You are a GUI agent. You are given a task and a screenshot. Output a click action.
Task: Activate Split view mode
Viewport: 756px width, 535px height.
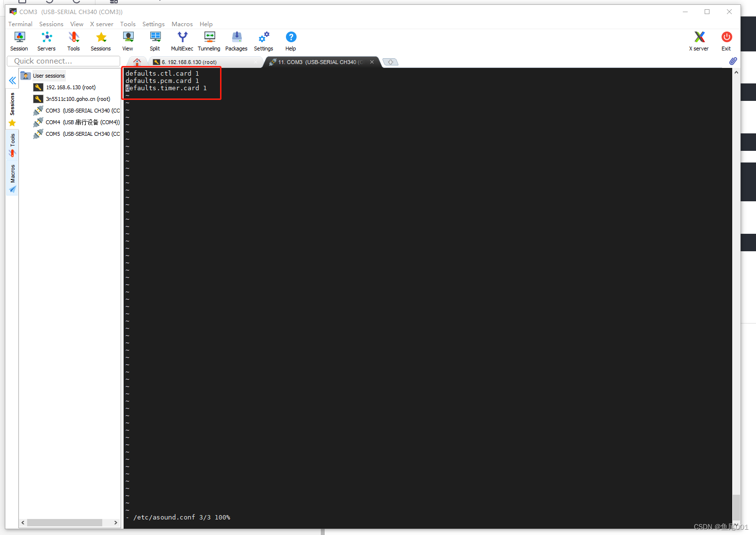click(155, 41)
